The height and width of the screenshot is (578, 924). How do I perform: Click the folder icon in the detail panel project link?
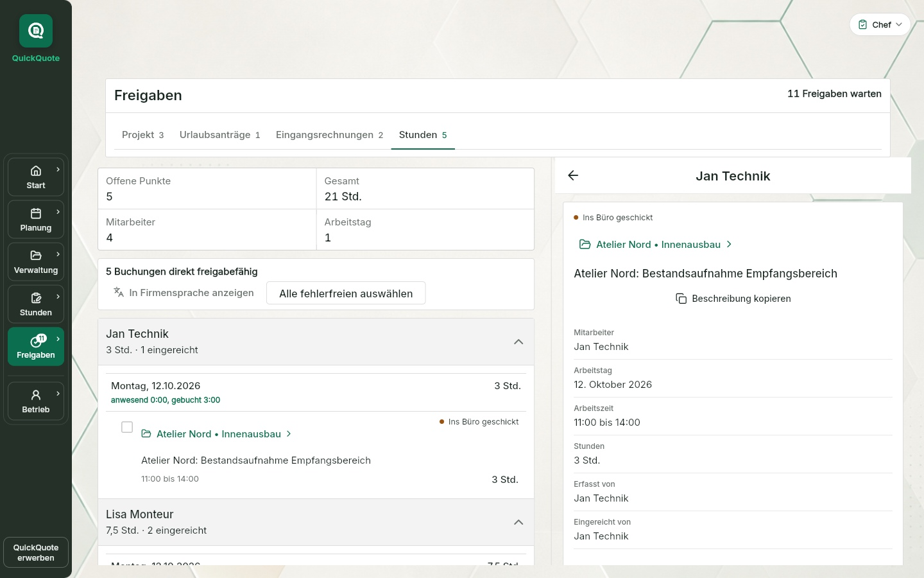pos(585,245)
